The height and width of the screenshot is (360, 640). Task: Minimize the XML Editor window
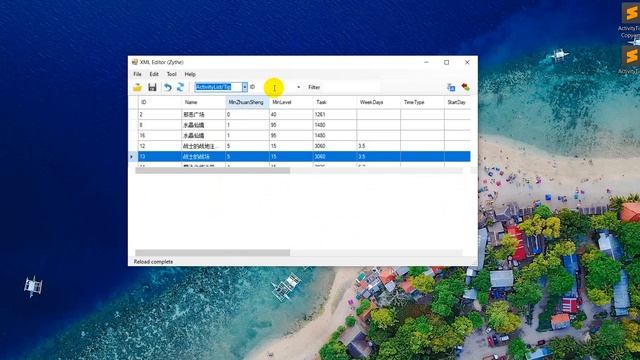pos(426,62)
